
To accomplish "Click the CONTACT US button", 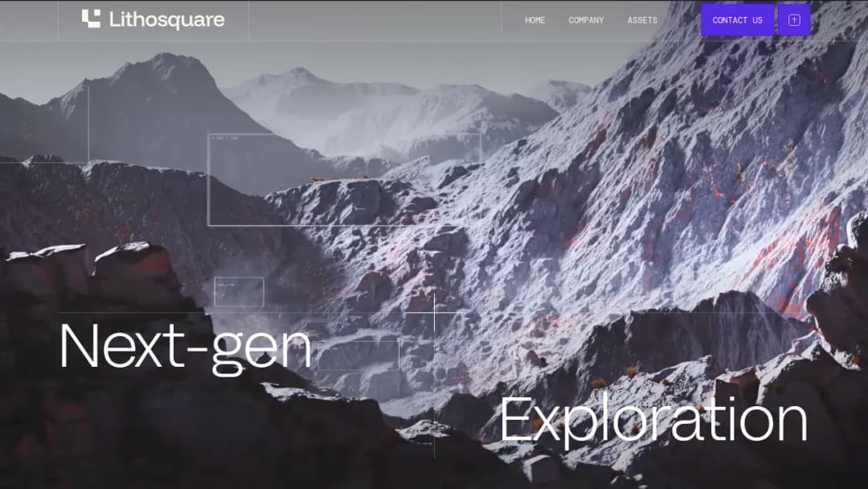I will (737, 20).
